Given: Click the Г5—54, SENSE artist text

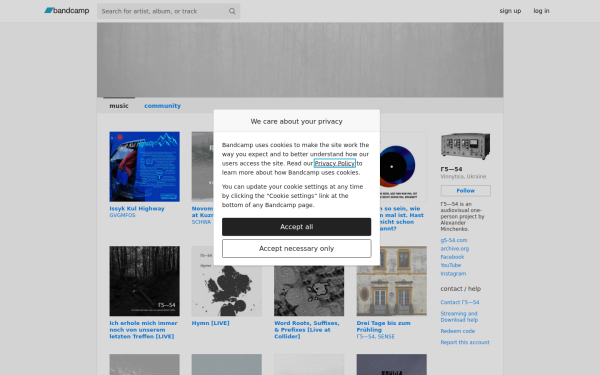Looking at the screenshot, I should pos(375,337).
